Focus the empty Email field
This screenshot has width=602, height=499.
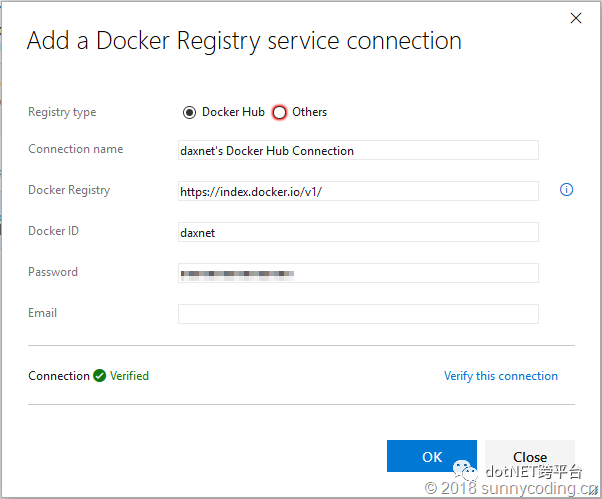[358, 314]
